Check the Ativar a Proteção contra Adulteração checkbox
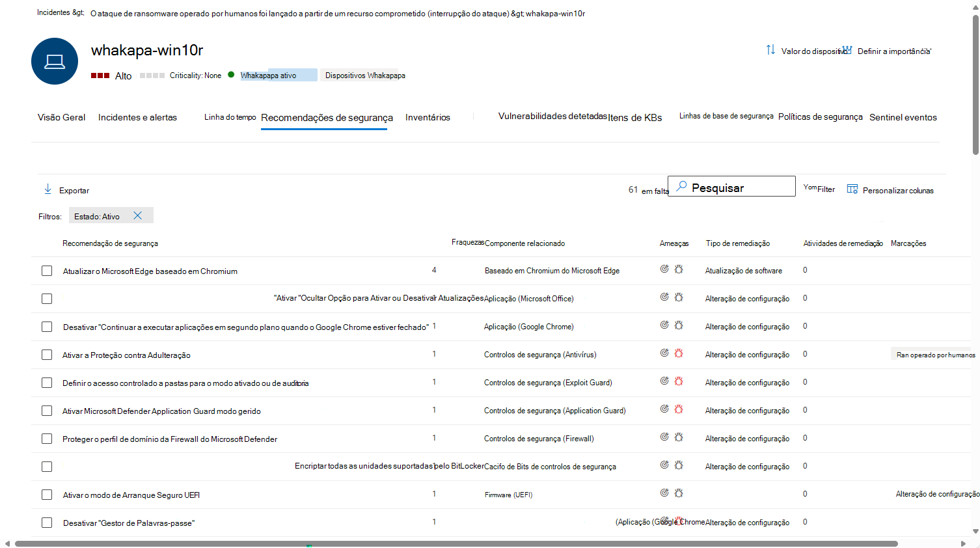 [47, 355]
